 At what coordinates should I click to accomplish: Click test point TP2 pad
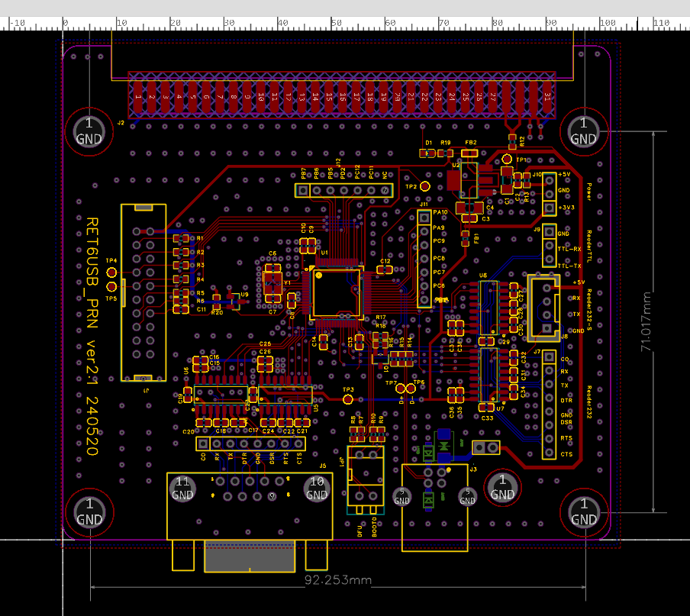pyautogui.click(x=426, y=186)
